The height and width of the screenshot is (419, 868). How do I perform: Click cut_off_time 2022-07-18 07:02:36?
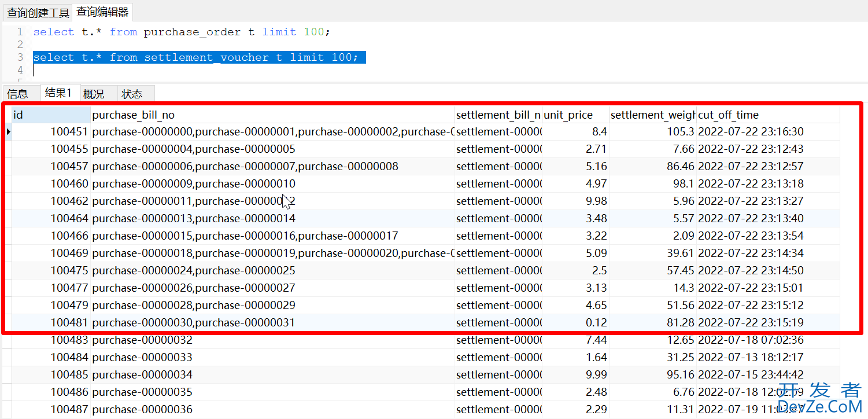pyautogui.click(x=768, y=340)
